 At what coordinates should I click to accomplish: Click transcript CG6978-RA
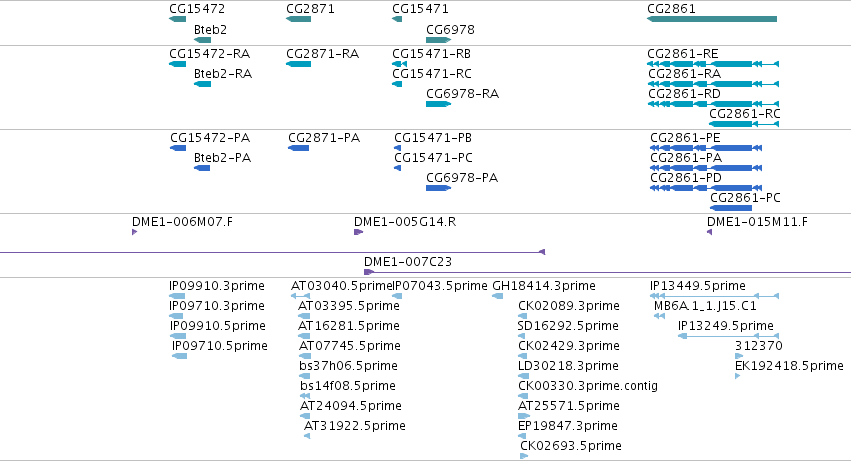462,94
